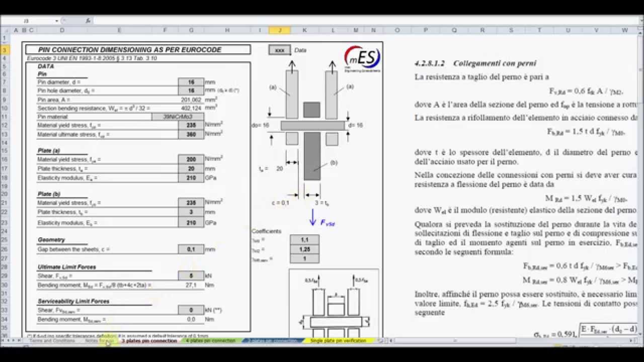644x362 pixels.
Task: Select Plate (a) elasticity modulus 210
Action: 191,178
